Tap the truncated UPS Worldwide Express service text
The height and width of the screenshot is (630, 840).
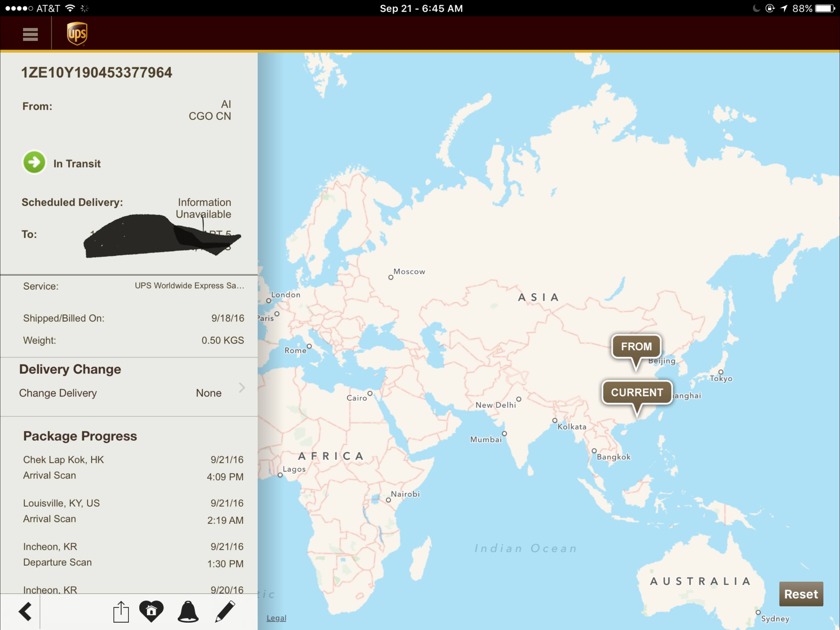tap(189, 285)
